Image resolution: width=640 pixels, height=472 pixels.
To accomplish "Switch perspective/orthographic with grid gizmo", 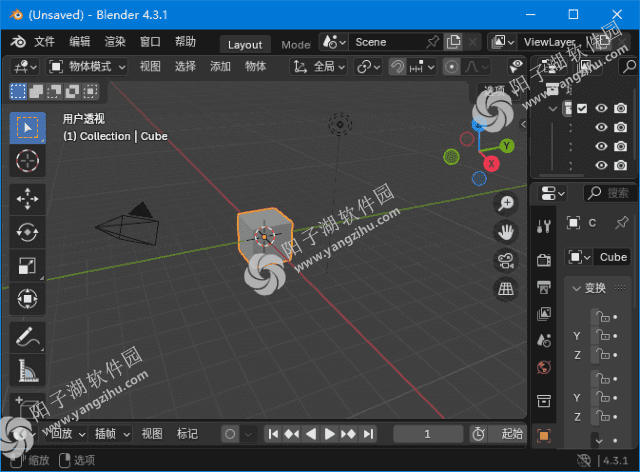I will pyautogui.click(x=506, y=289).
